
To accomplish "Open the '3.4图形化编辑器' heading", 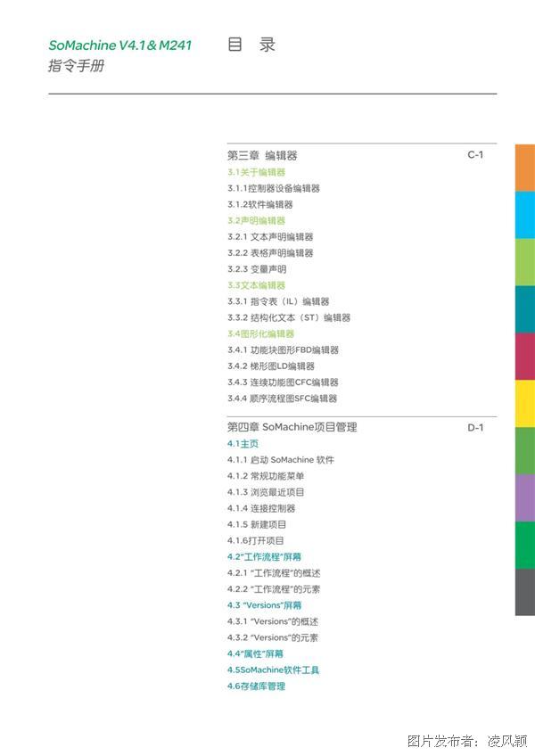I will pyautogui.click(x=260, y=333).
